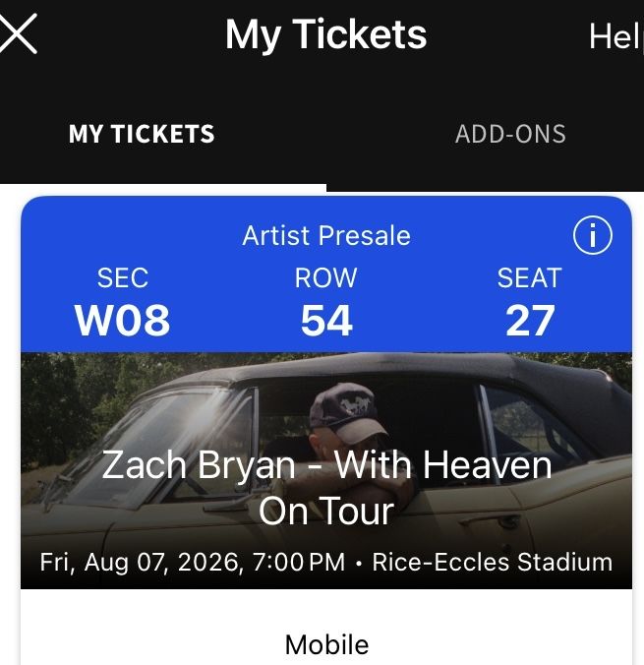
Task: Close the My Tickets screen
Action: click(x=18, y=36)
